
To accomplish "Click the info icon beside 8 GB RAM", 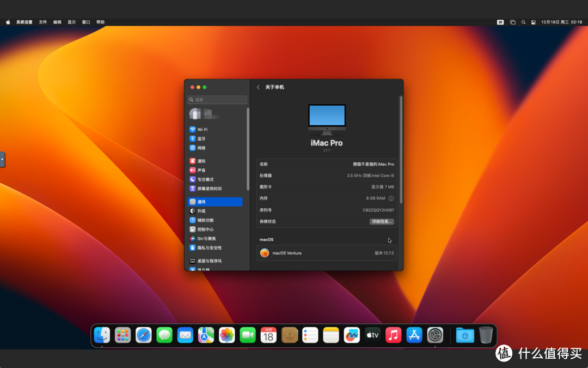I will (391, 198).
